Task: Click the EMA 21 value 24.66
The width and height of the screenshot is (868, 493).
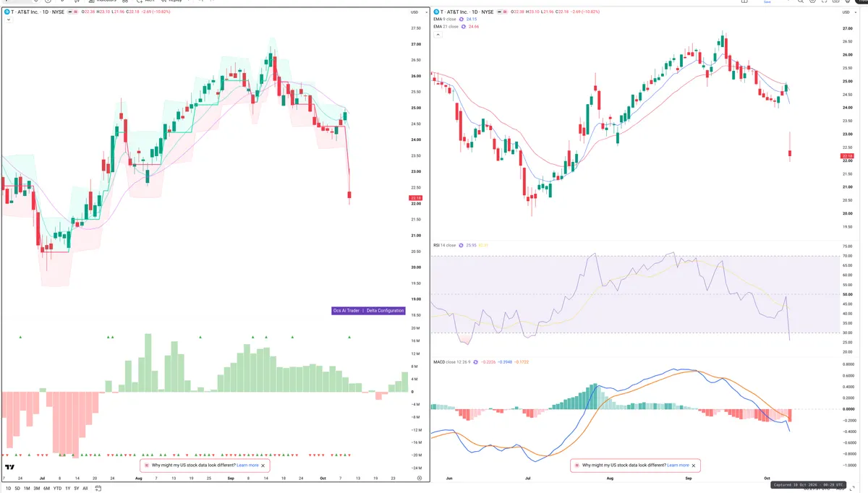Action: [x=474, y=27]
